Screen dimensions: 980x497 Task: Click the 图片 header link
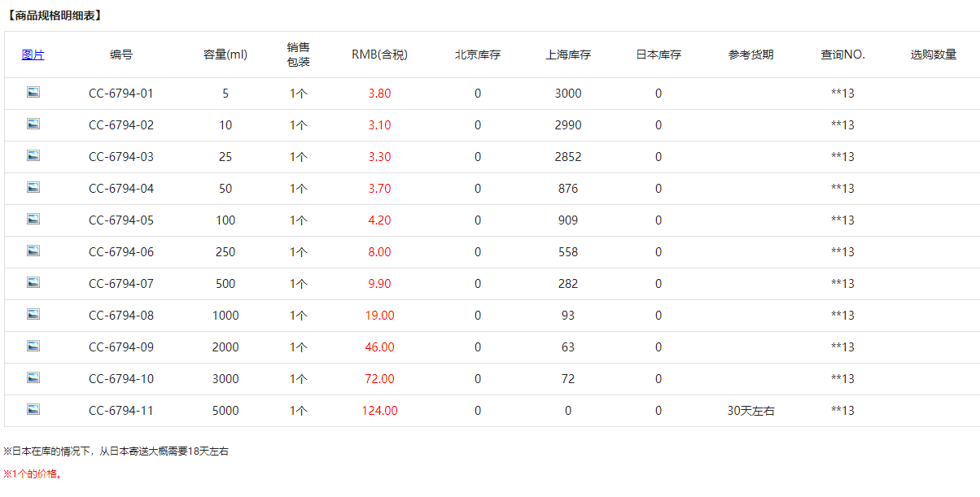[x=33, y=55]
